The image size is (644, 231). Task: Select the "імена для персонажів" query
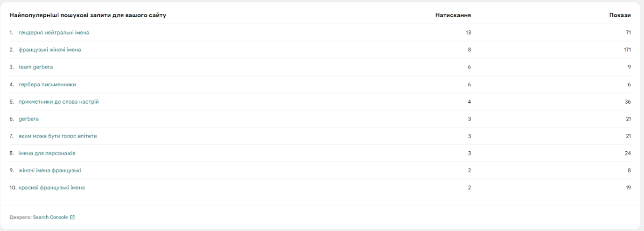47,153
